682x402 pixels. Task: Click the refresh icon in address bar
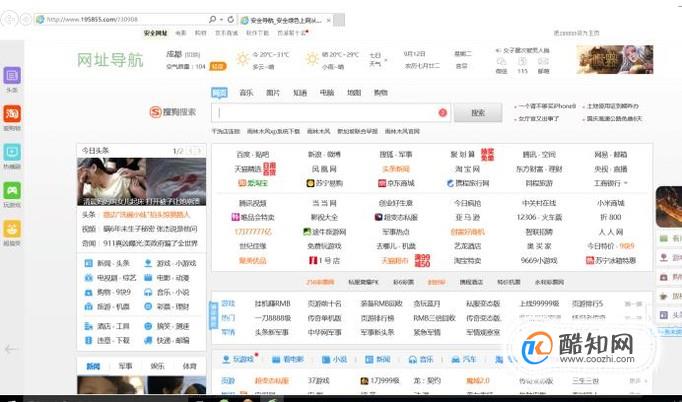[x=231, y=19]
